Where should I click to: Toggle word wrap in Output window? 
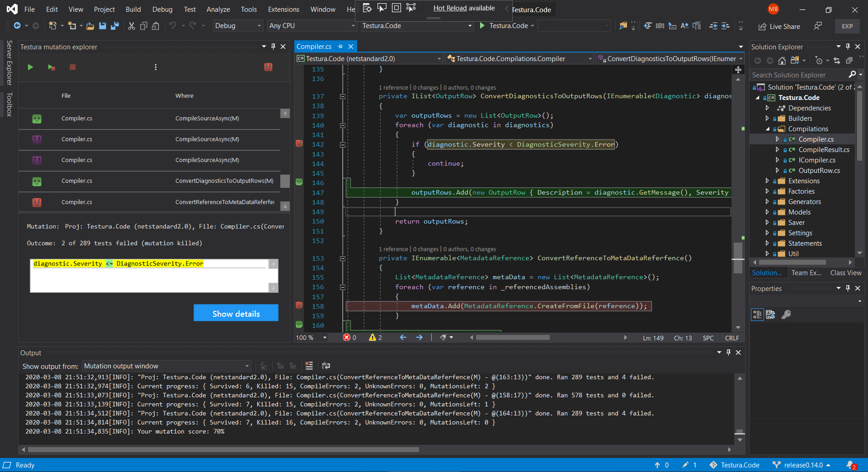pos(325,366)
